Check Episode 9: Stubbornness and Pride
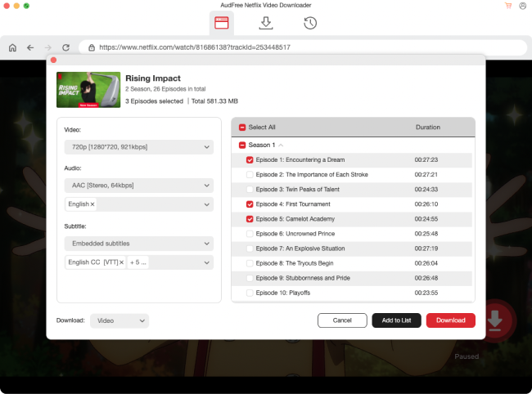 point(250,278)
